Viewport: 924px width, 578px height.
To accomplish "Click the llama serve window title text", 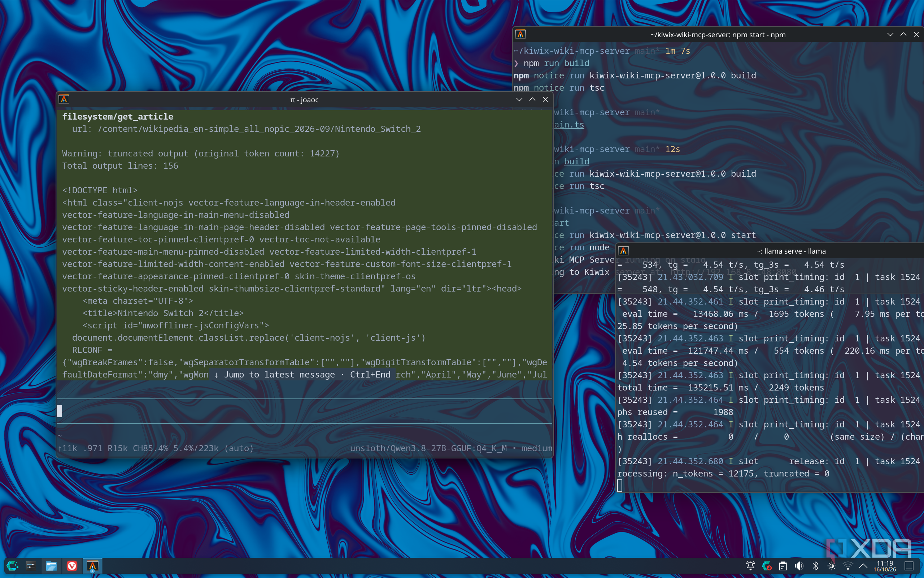I will (x=791, y=251).
